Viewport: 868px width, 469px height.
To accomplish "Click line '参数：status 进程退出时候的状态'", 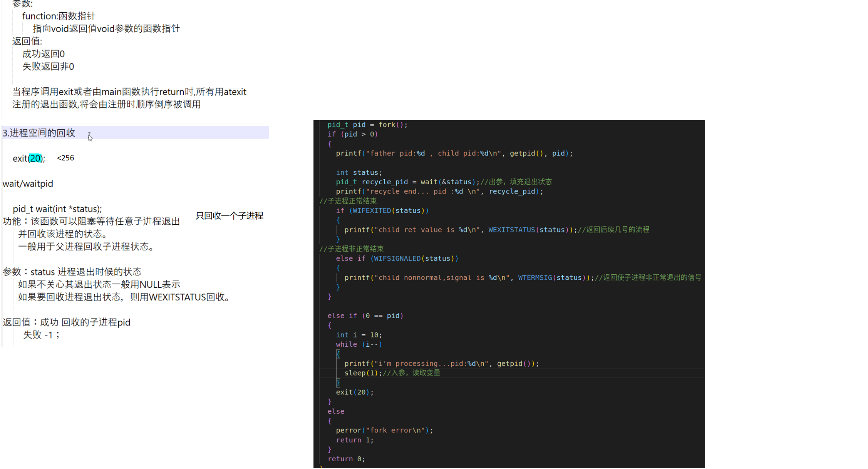I will point(72,272).
